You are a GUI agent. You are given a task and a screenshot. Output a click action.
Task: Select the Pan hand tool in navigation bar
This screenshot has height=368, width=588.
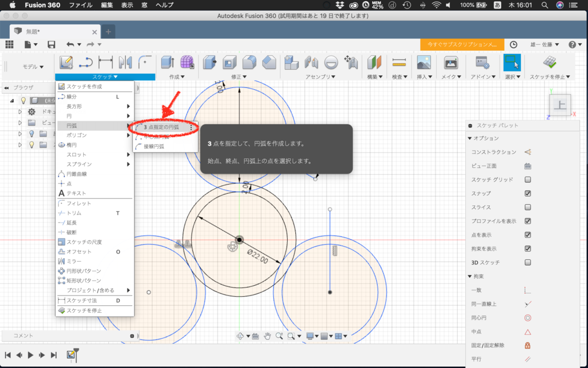click(x=267, y=336)
